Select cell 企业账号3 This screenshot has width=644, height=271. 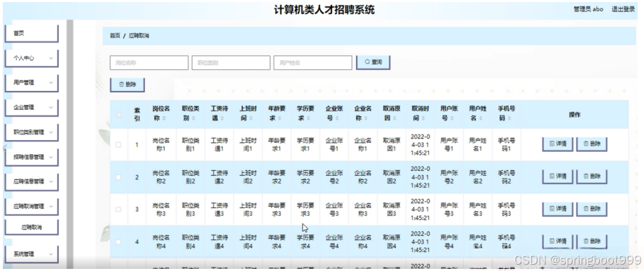334,209
